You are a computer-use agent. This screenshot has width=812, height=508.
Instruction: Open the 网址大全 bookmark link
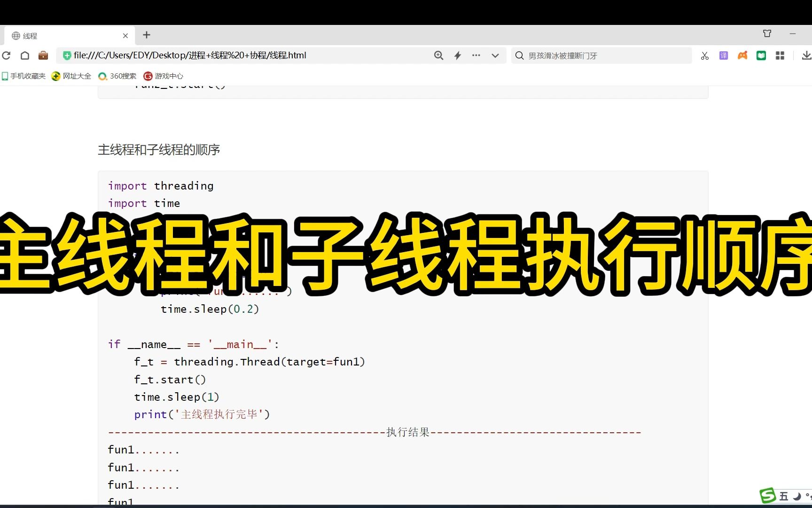tap(70, 76)
